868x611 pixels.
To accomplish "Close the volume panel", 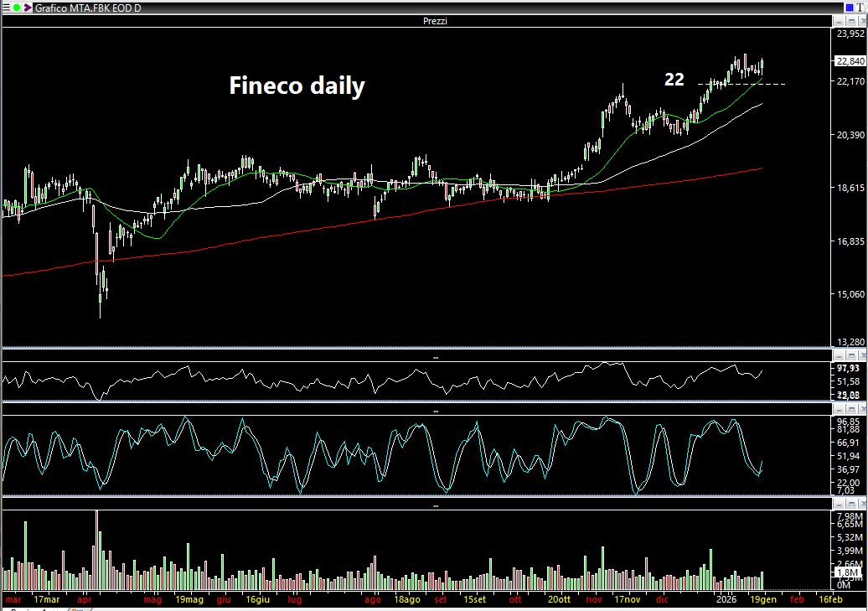I will pyautogui.click(x=862, y=504).
